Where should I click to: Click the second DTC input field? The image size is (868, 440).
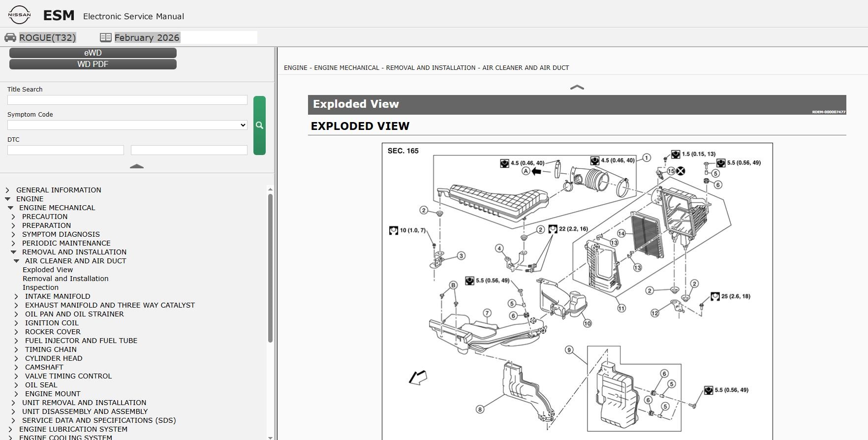189,150
